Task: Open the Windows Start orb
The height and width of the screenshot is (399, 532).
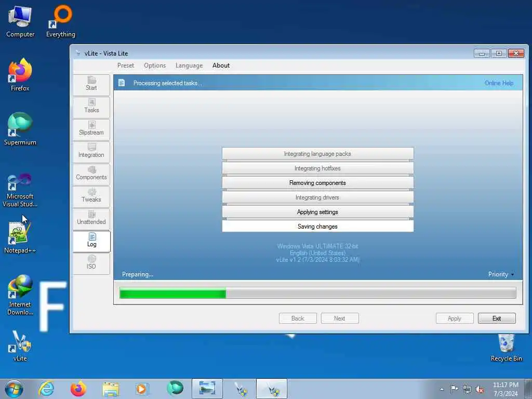Action: (x=14, y=389)
